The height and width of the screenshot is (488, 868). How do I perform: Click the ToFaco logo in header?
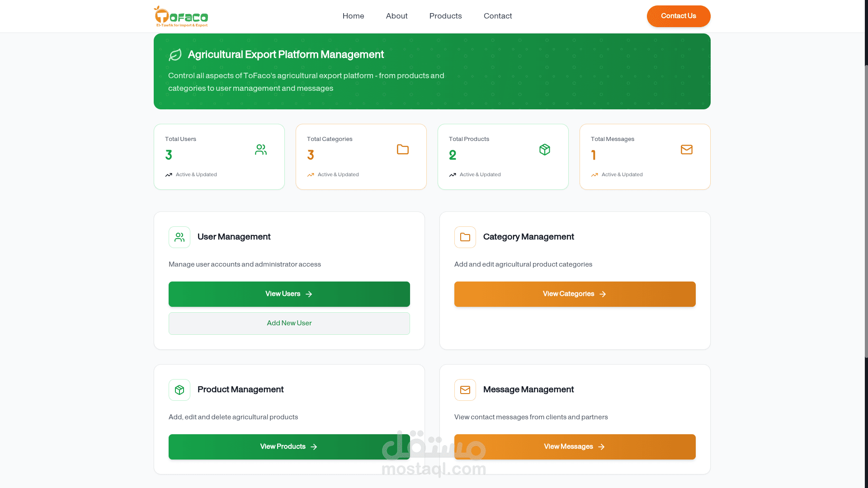point(181,16)
